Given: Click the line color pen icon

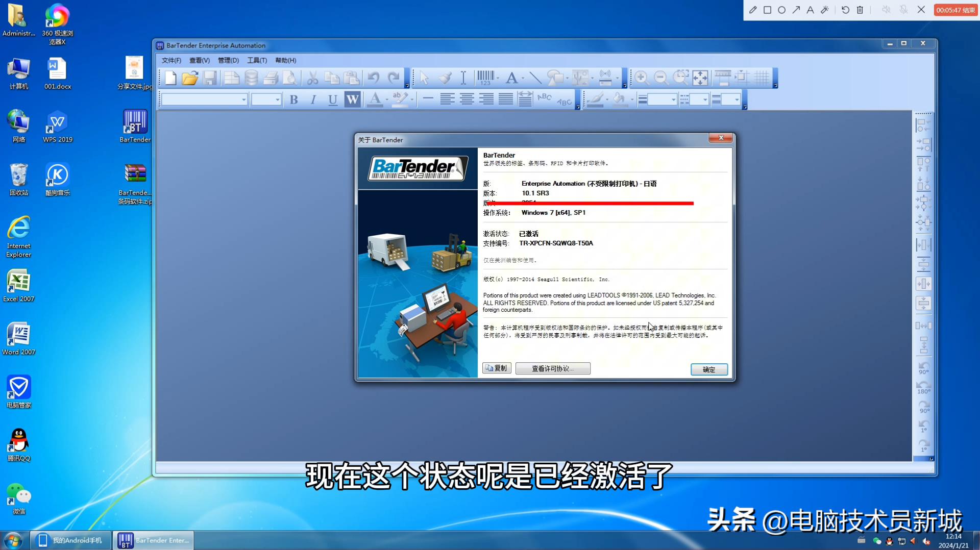Looking at the screenshot, I should click(595, 99).
